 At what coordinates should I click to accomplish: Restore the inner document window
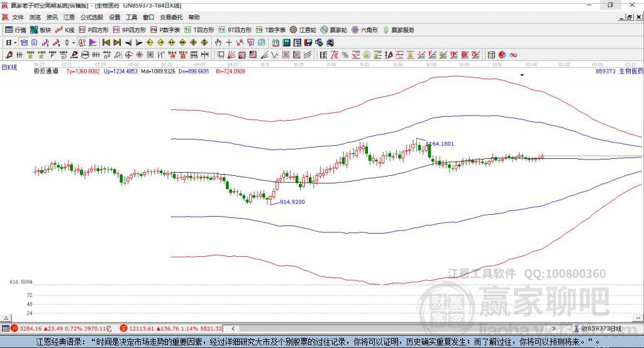pyautogui.click(x=630, y=17)
